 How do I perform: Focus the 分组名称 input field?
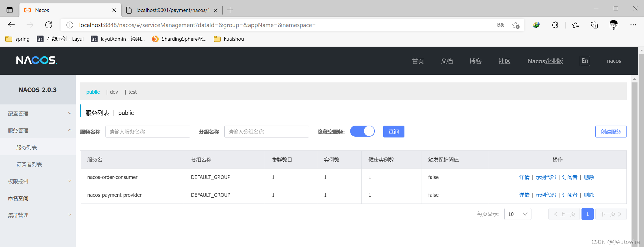point(267,132)
